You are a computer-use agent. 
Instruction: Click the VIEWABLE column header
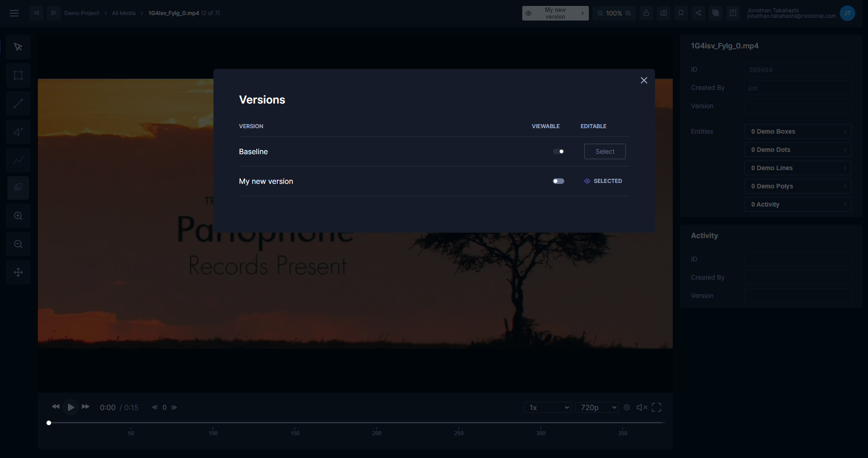click(546, 126)
